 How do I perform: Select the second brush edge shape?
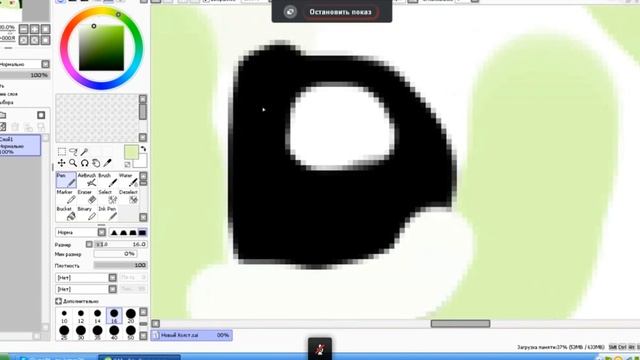(123, 233)
